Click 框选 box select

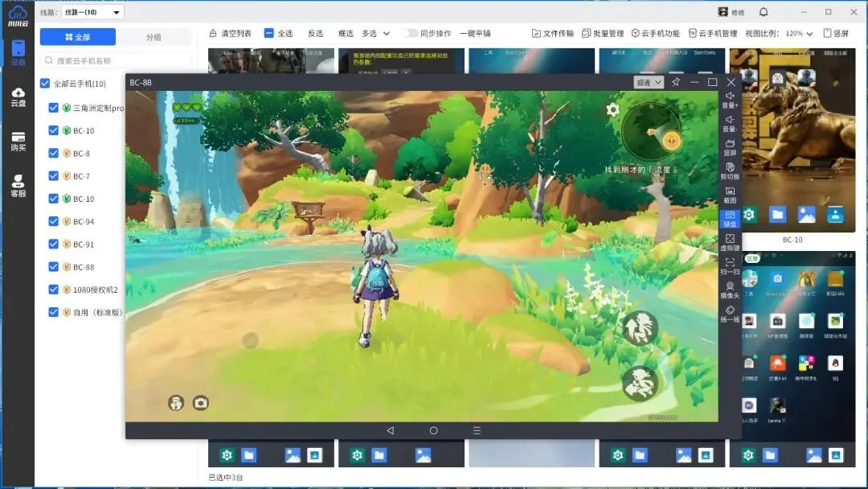click(346, 33)
